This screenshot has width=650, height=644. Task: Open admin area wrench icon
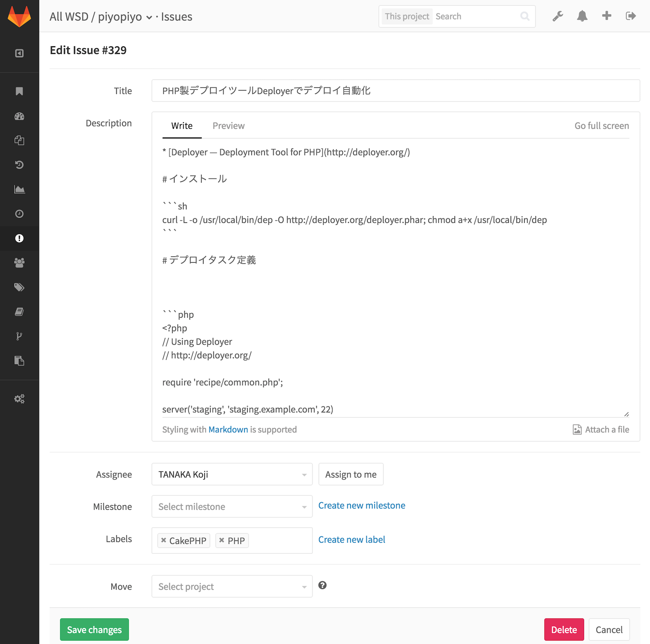(558, 16)
